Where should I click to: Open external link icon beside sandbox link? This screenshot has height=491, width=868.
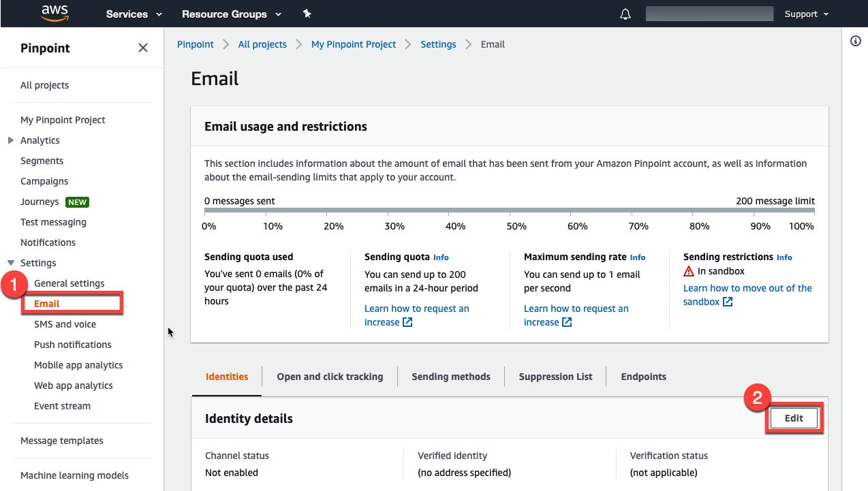tap(728, 302)
